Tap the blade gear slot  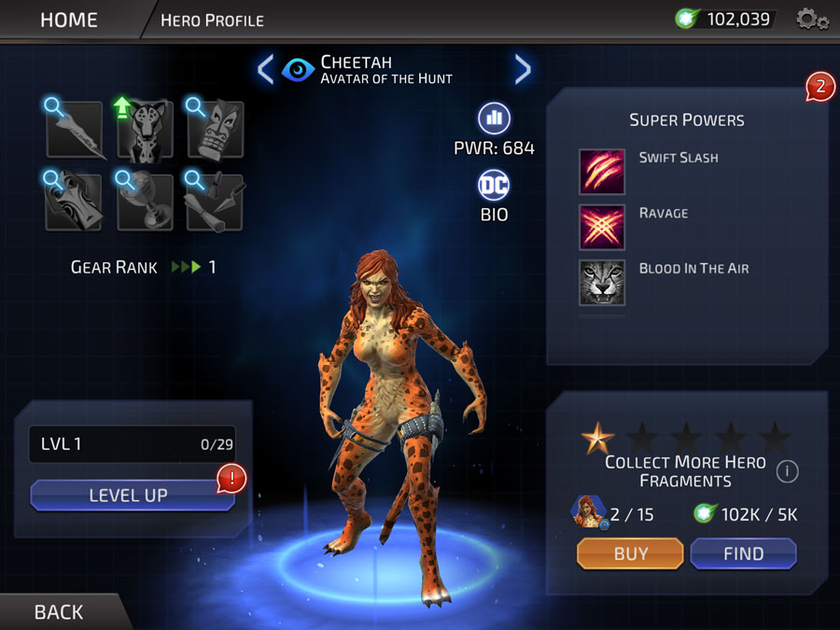tap(75, 130)
